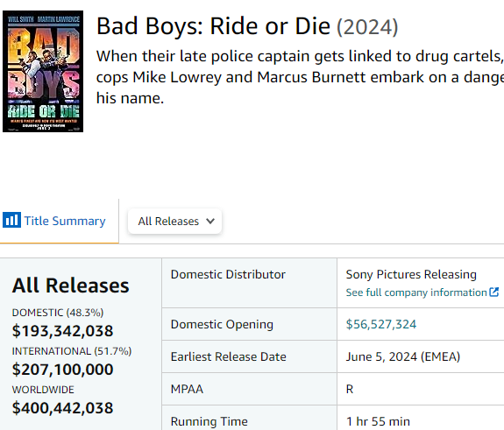
Task: Open the All Releases dropdown menu
Action: pos(174,221)
